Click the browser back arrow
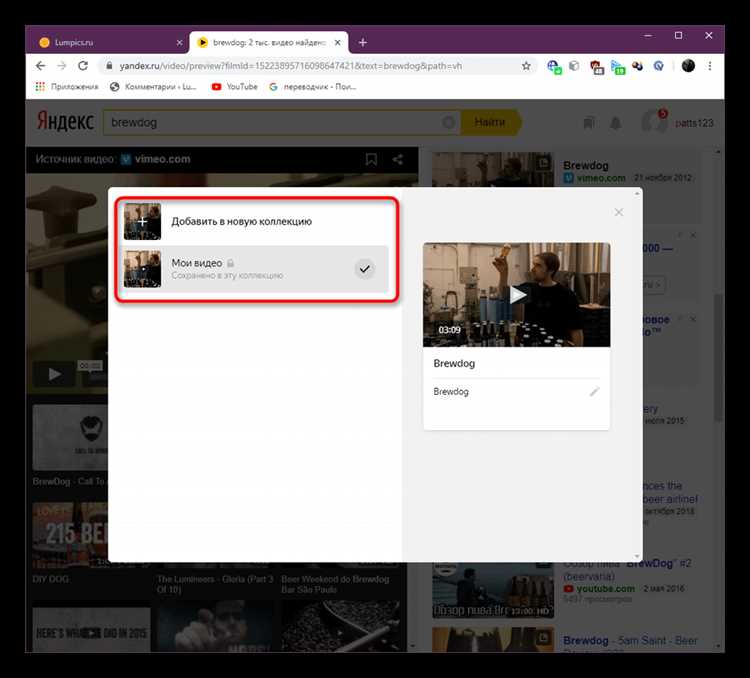Image resolution: width=750 pixels, height=678 pixels. (40, 66)
